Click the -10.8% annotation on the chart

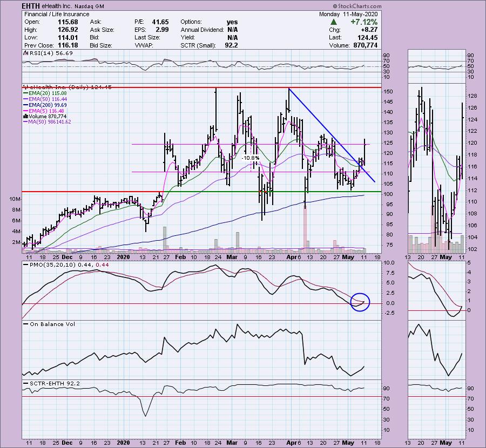pyautogui.click(x=251, y=158)
